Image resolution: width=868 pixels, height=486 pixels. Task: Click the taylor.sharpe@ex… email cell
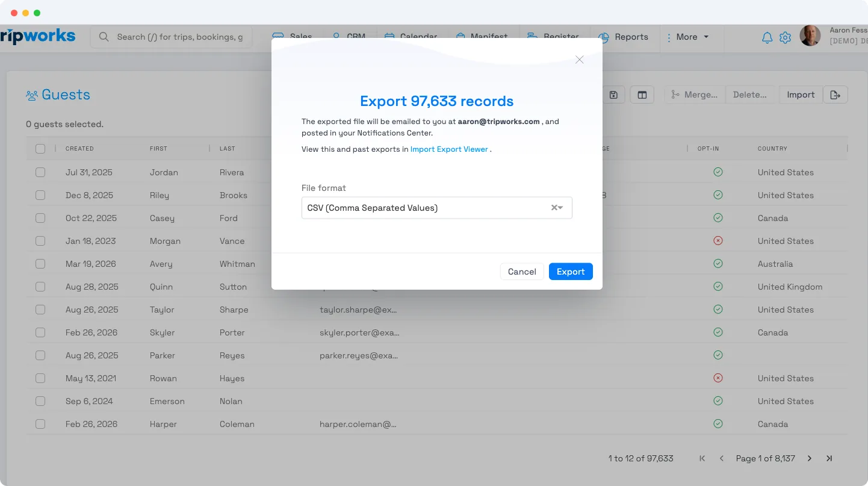click(358, 310)
